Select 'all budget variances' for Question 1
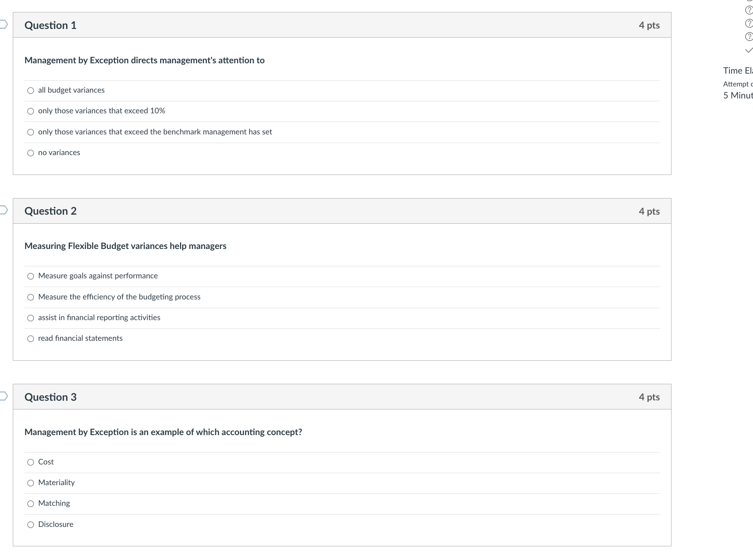Viewport: 753px width, 560px height. (x=31, y=90)
